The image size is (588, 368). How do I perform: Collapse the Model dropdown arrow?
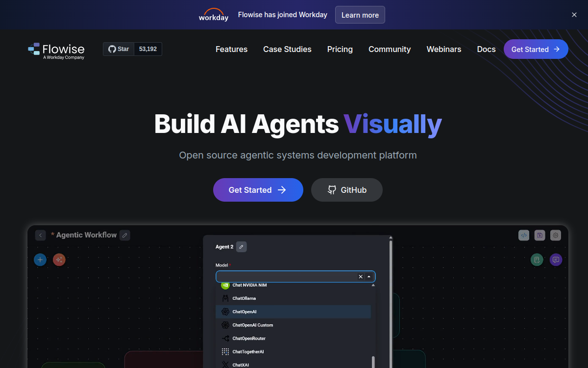[x=369, y=277]
